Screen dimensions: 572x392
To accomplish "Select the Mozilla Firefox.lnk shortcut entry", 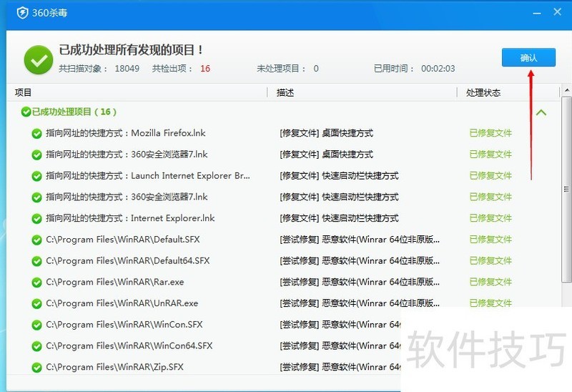I will [126, 133].
